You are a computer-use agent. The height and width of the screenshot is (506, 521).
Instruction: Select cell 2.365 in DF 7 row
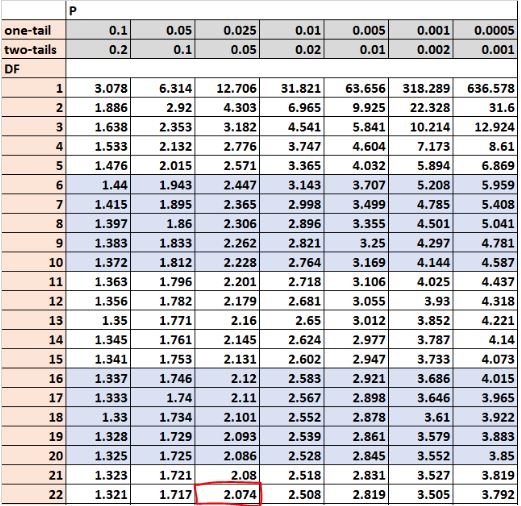pos(227,204)
